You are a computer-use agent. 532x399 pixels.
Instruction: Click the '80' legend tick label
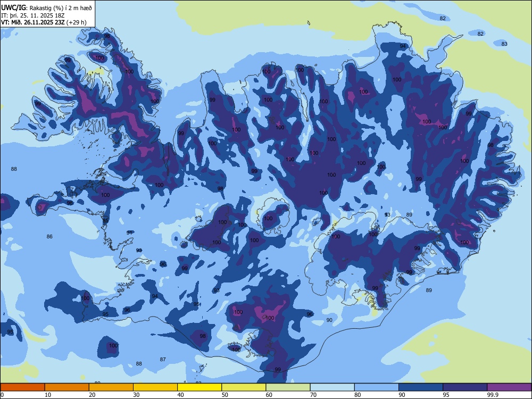[x=358, y=395]
